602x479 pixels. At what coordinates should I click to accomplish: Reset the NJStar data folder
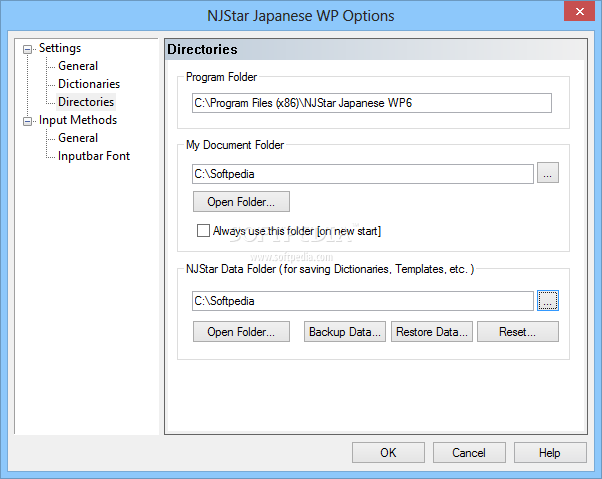click(518, 332)
